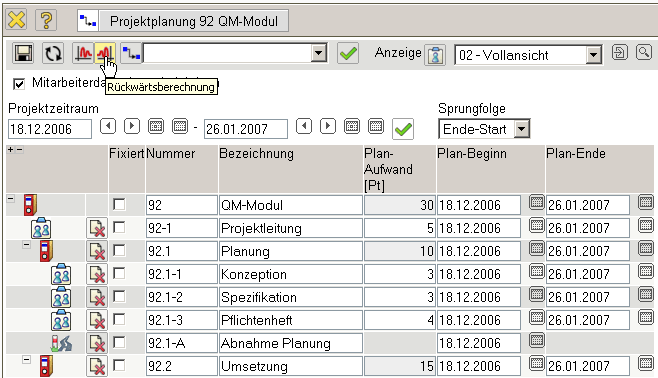
Task: Click the export arrow icon next to Vollansicht
Action: coord(620,52)
